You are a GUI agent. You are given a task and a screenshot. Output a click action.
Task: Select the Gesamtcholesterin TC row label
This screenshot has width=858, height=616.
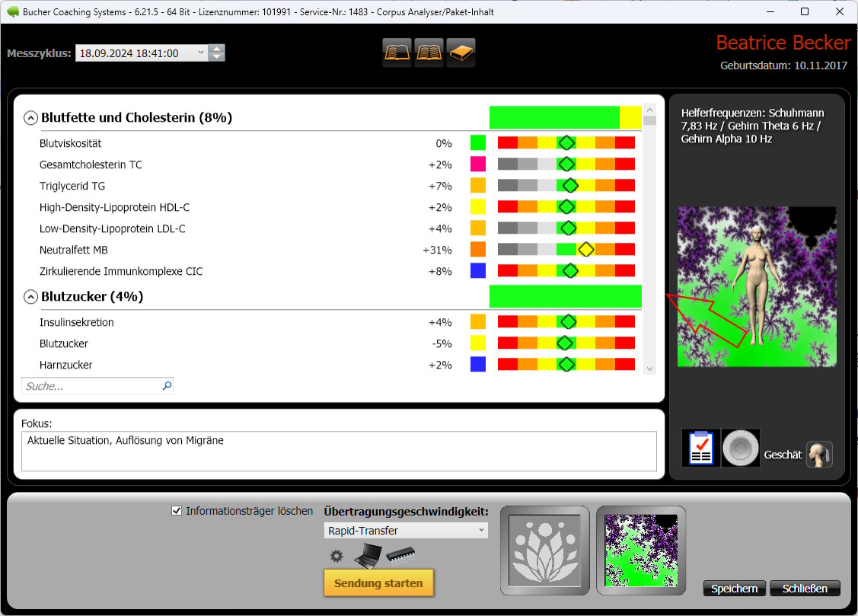tap(91, 164)
